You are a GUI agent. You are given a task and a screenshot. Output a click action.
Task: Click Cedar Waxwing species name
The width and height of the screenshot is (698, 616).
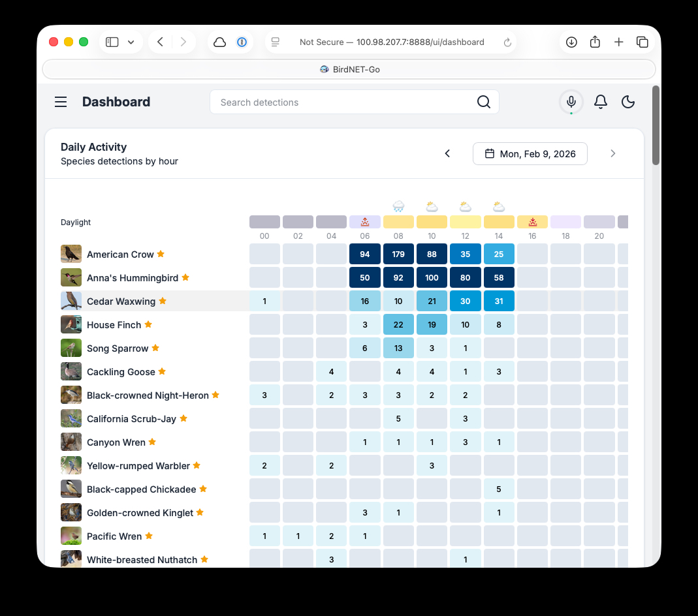point(121,301)
